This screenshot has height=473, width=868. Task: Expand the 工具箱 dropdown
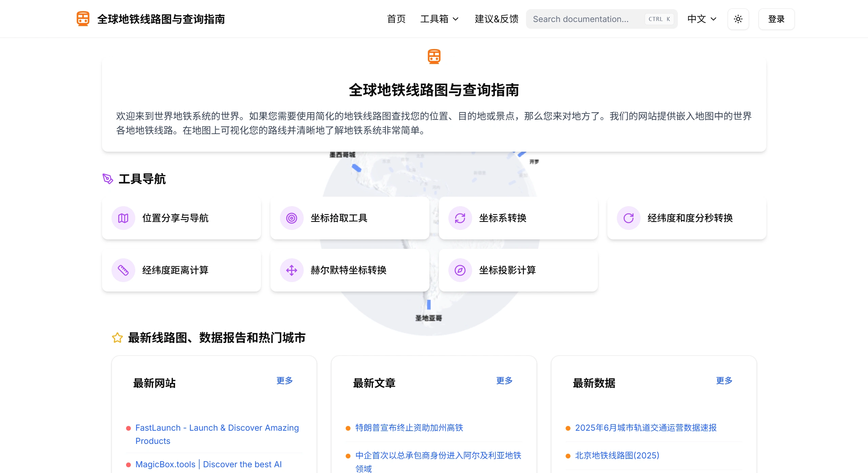[439, 19]
